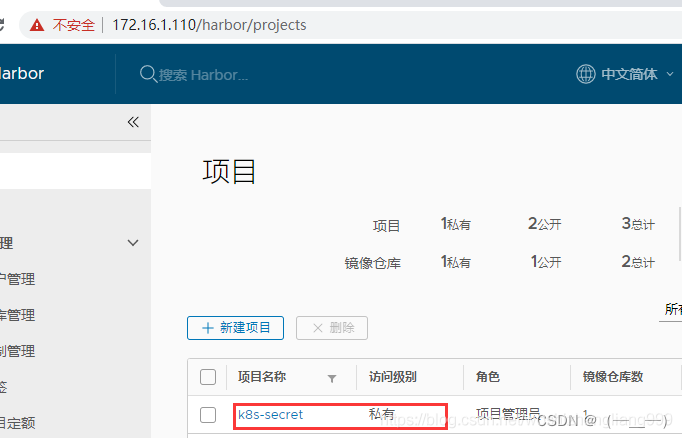The image size is (682, 438).
Task: Click the globe language icon
Action: [585, 74]
